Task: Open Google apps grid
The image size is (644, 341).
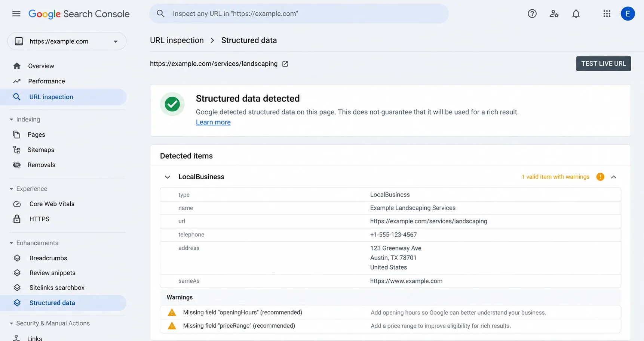Action: click(607, 14)
